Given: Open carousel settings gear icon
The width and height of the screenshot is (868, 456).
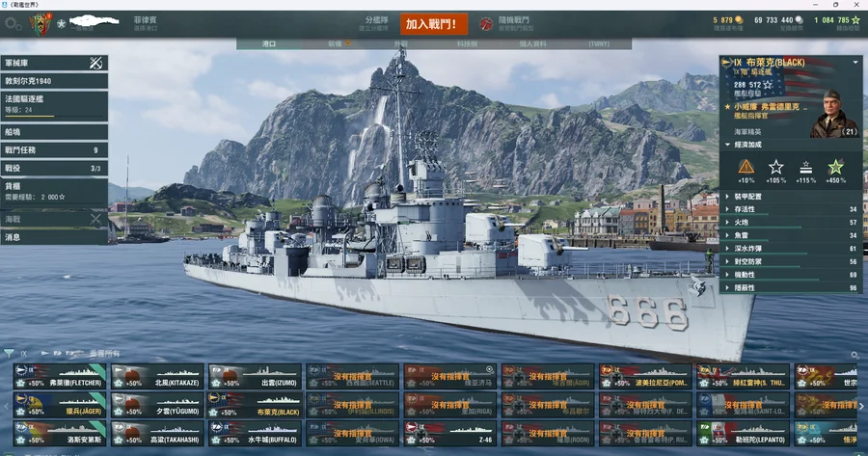Looking at the screenshot, I should [x=854, y=355].
